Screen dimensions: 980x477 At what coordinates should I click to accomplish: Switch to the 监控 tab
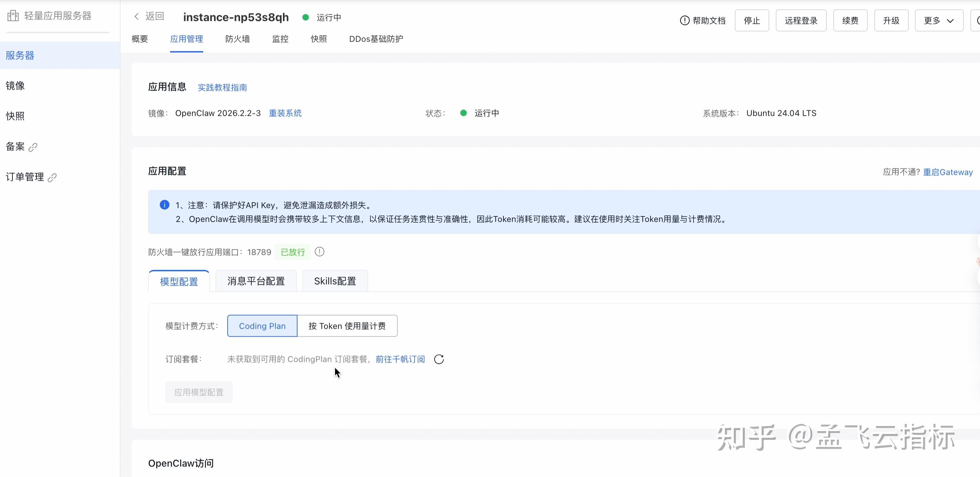(280, 39)
